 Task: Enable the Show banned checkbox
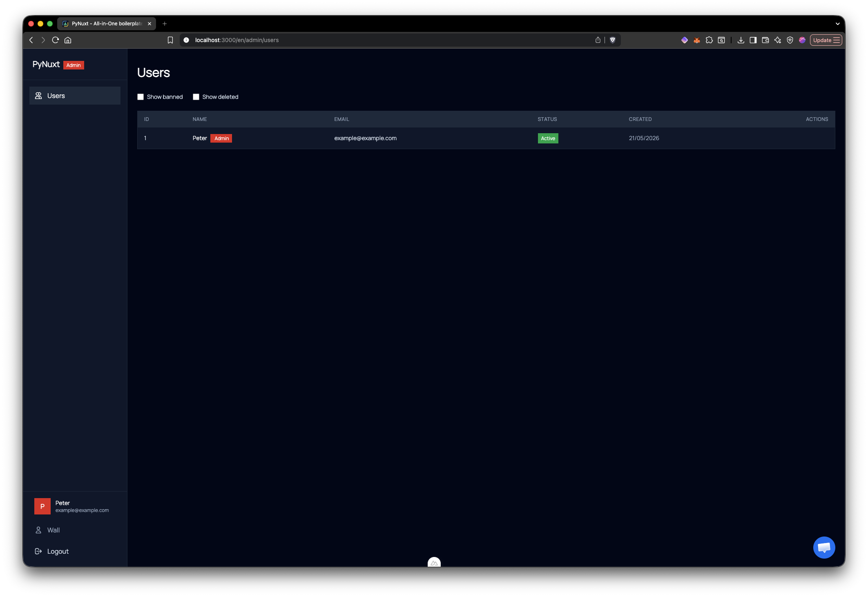(x=141, y=97)
